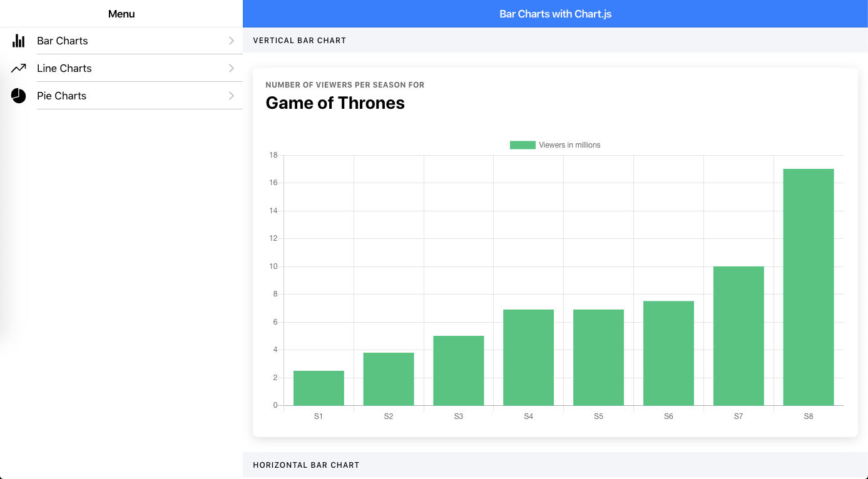Click the Game of Thrones card title
This screenshot has width=868, height=479.
click(x=335, y=103)
